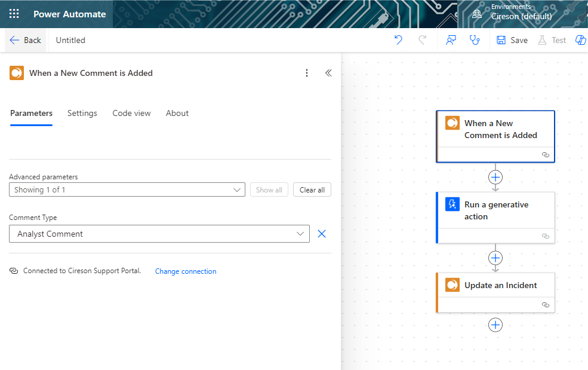588x370 pixels.
Task: Click link icon on trigger card
Action: [x=546, y=155]
